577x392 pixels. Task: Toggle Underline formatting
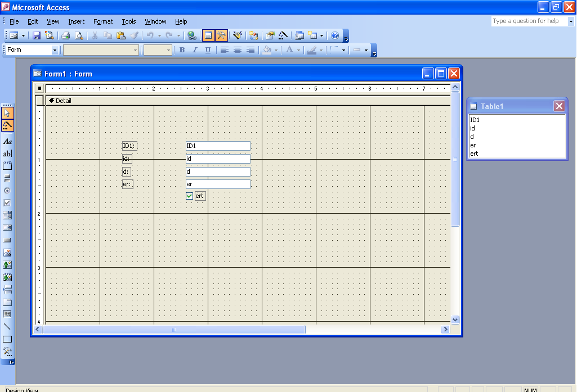pos(208,50)
